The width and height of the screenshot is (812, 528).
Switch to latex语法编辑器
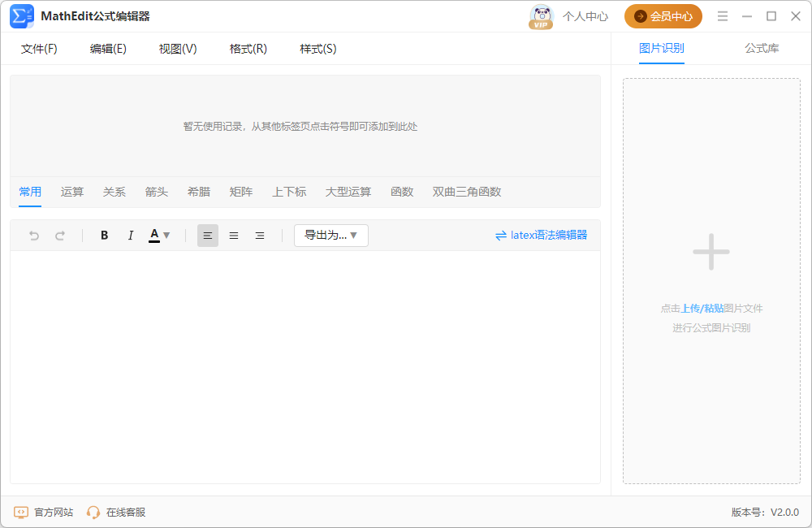pyautogui.click(x=541, y=236)
